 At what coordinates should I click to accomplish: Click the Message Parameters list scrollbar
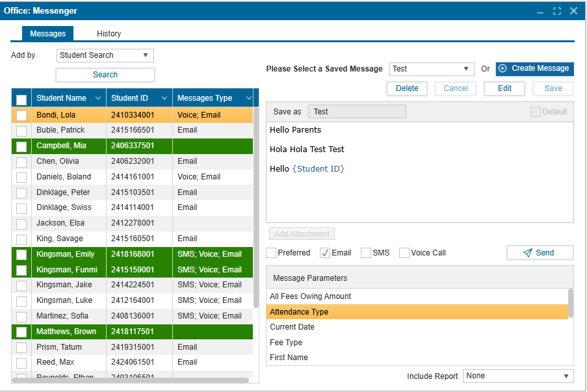(x=571, y=304)
